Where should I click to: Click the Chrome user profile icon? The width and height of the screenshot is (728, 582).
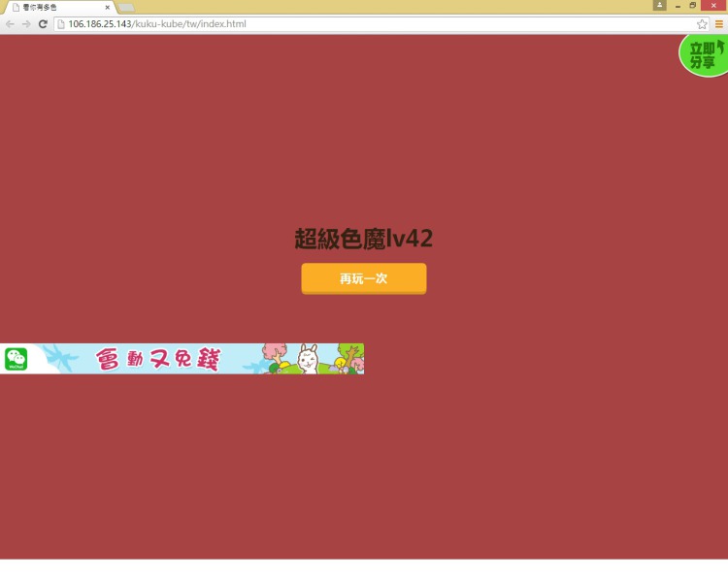[659, 5]
